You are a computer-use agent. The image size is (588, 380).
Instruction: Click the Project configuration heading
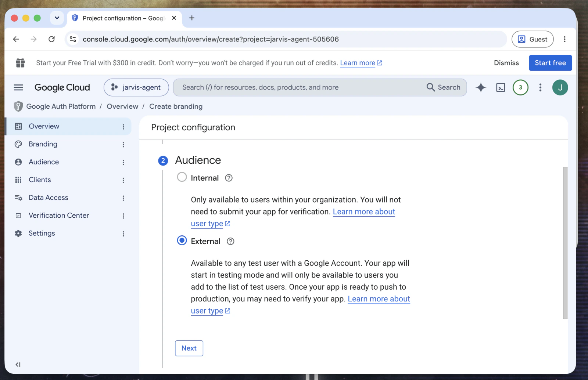(x=193, y=127)
